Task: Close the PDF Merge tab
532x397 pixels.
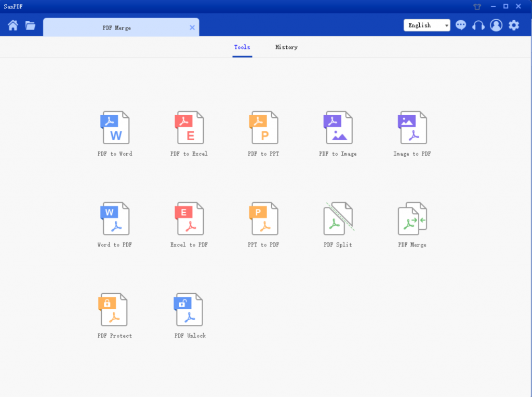Action: [192, 28]
